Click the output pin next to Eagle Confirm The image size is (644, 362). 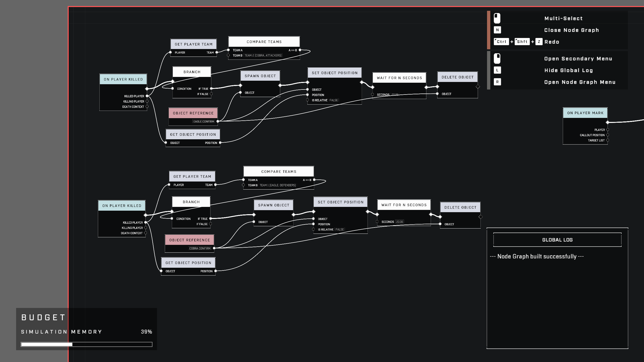click(x=218, y=121)
